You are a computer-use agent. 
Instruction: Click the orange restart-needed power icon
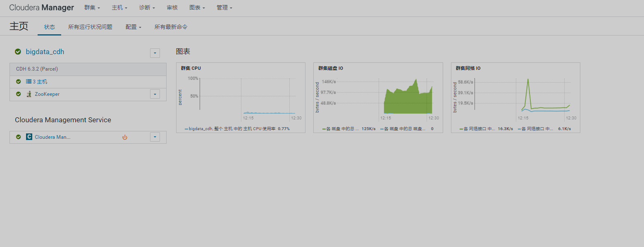[x=125, y=137]
